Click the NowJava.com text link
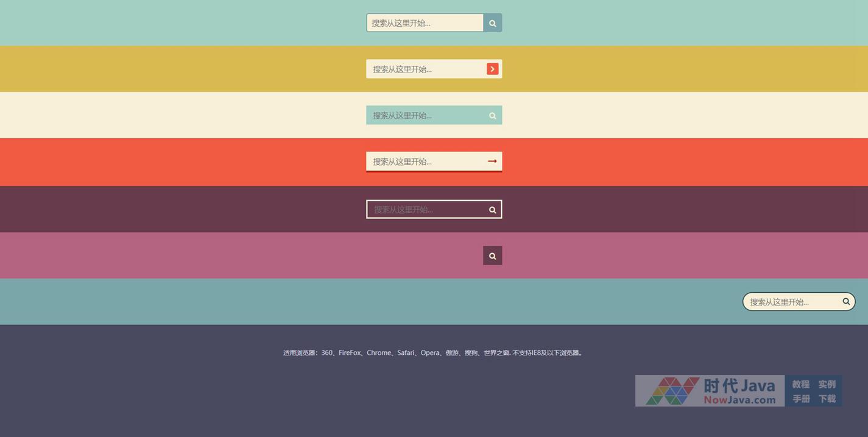868x437 pixels. click(739, 400)
